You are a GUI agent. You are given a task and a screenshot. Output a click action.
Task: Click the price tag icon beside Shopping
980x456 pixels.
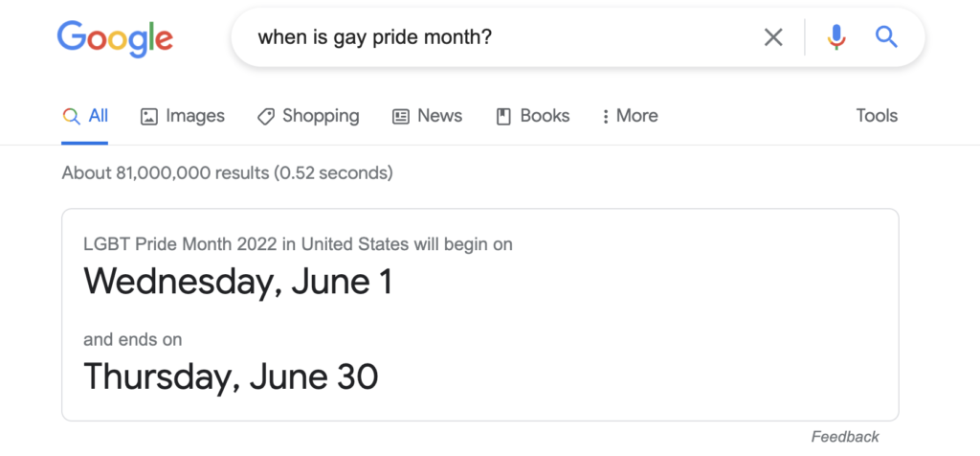[266, 117]
